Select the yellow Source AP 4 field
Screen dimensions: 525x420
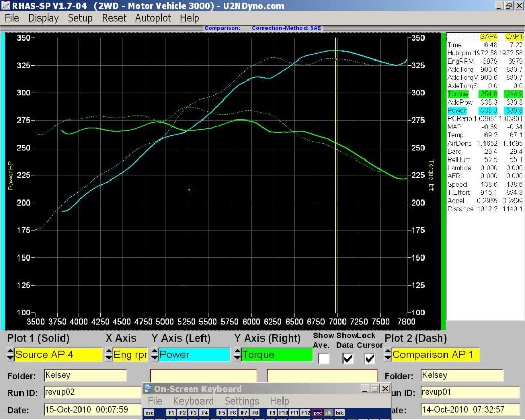pos(58,355)
